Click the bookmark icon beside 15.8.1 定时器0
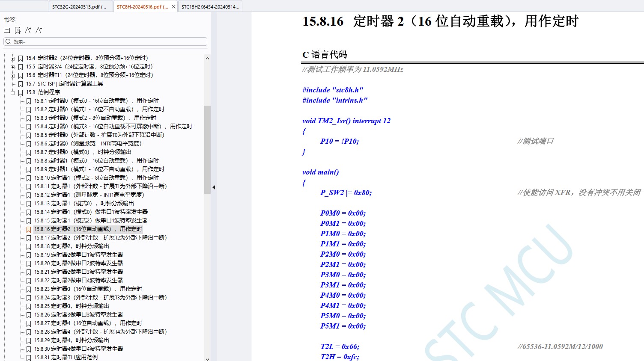Image resolution: width=644 pixels, height=361 pixels. point(29,101)
